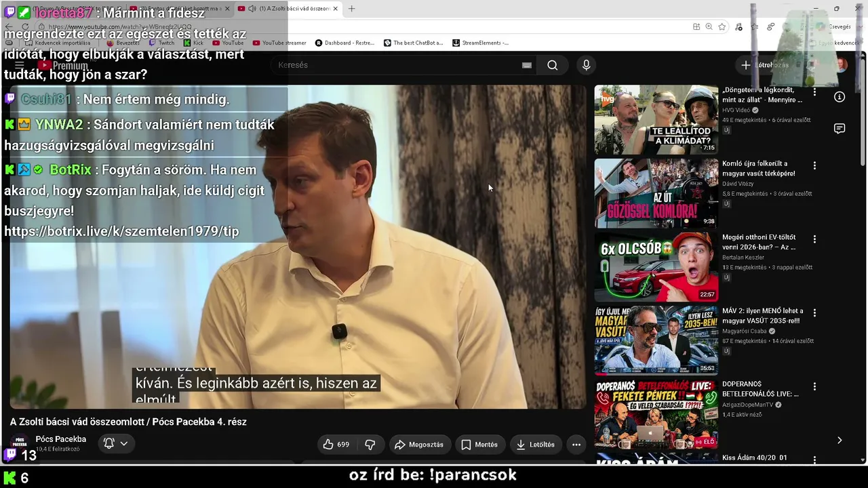Click the video title 'A Zsolti bácsi vád összeomlott'
This screenshot has width=868, height=488.
[128, 422]
